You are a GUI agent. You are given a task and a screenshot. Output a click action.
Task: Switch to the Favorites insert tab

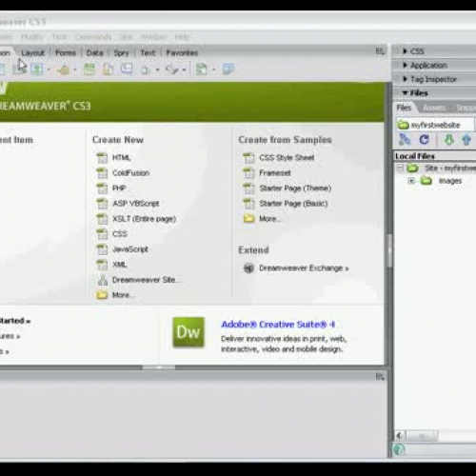[x=182, y=52]
